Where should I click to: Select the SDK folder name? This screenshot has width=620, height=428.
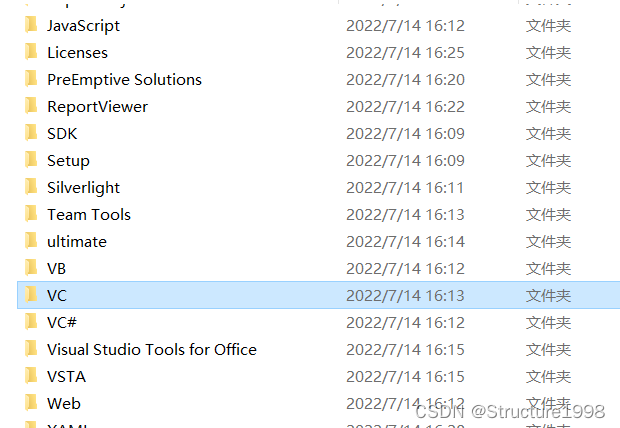pyautogui.click(x=62, y=134)
